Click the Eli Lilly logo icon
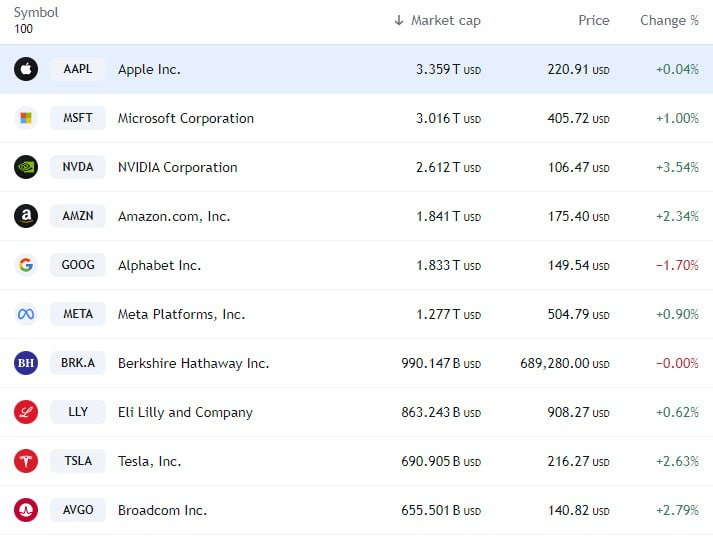This screenshot has height=536, width=713. [x=26, y=412]
